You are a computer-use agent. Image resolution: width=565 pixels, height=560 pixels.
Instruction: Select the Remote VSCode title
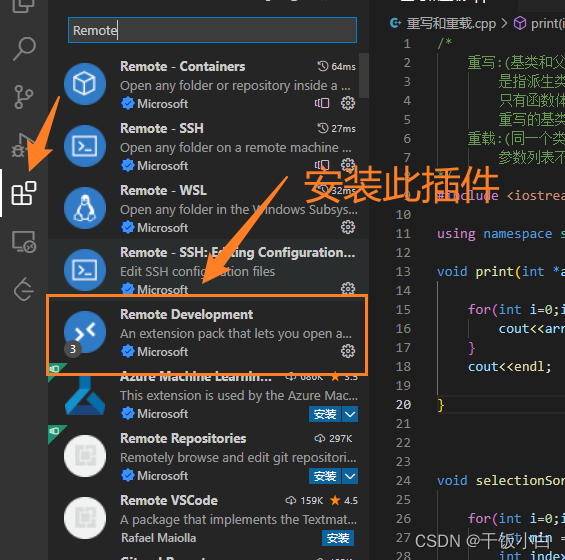click(169, 500)
